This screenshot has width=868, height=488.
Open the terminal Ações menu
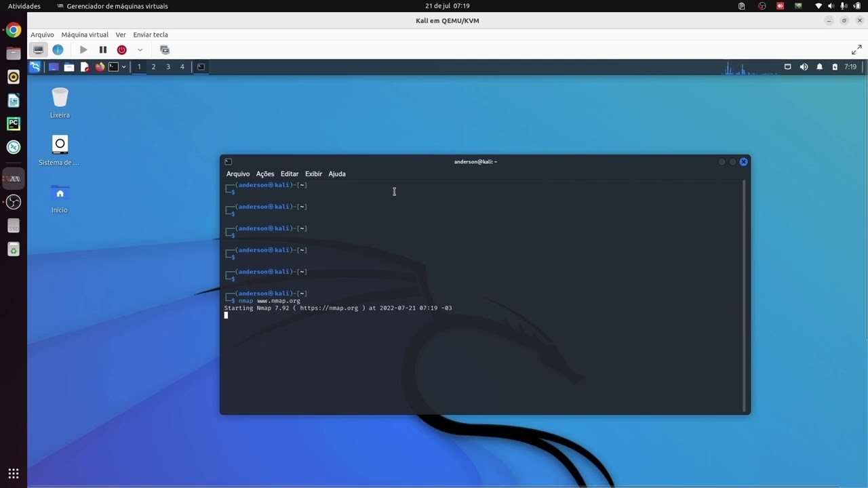[265, 174]
